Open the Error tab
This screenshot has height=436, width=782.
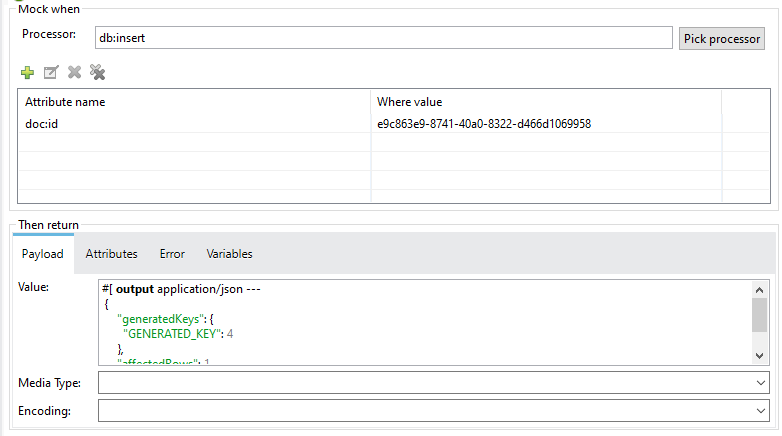[x=172, y=254]
